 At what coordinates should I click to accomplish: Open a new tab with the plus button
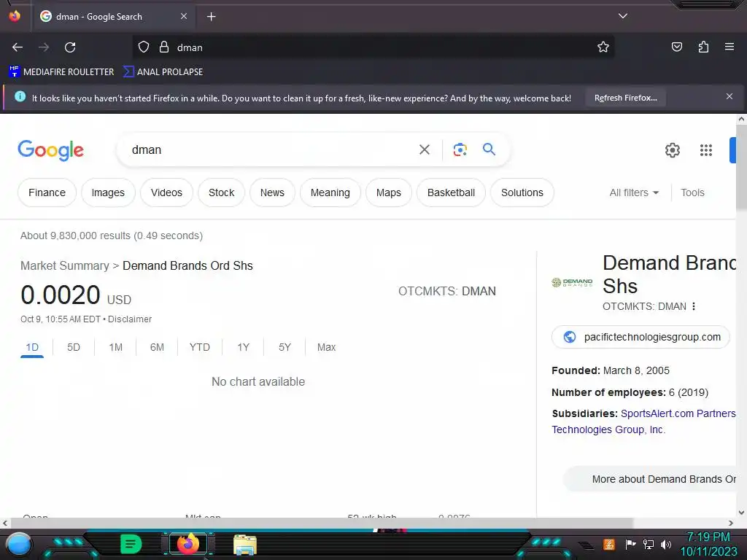click(x=211, y=17)
